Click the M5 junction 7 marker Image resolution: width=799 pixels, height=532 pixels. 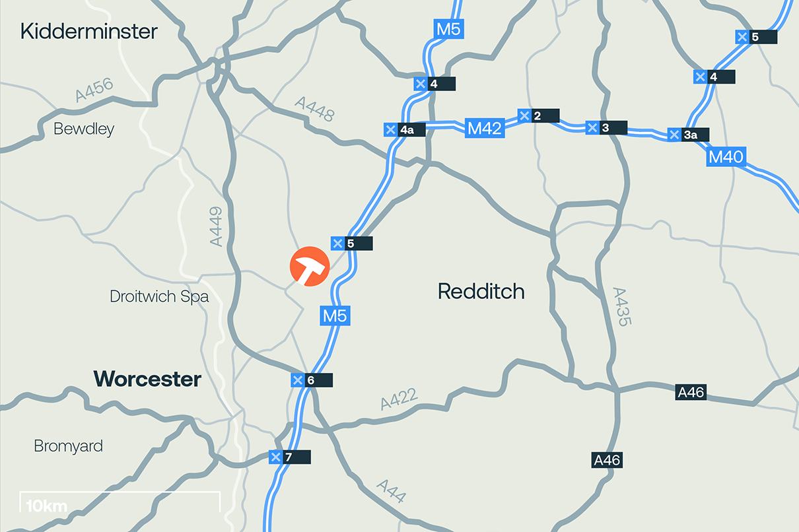(289, 457)
